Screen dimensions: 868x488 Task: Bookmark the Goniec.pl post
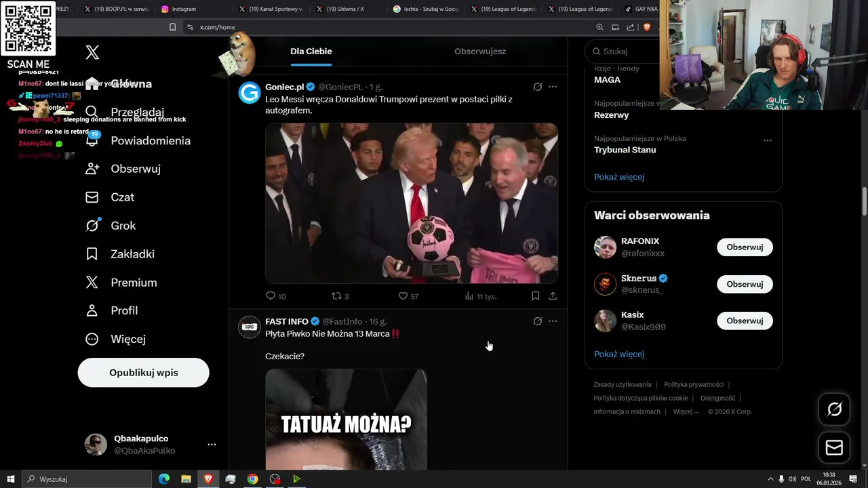[535, 296]
